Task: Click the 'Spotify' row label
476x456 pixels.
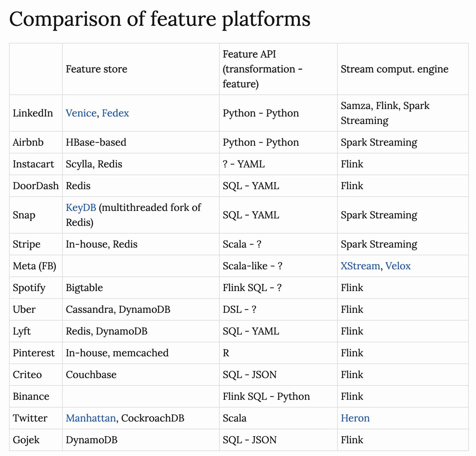Action: [29, 287]
